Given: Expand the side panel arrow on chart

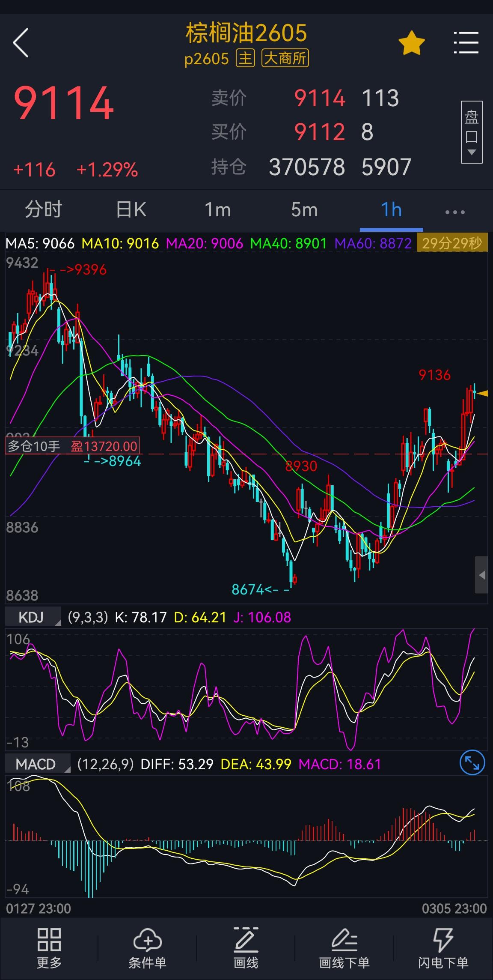Looking at the screenshot, I should pyautogui.click(x=482, y=575).
